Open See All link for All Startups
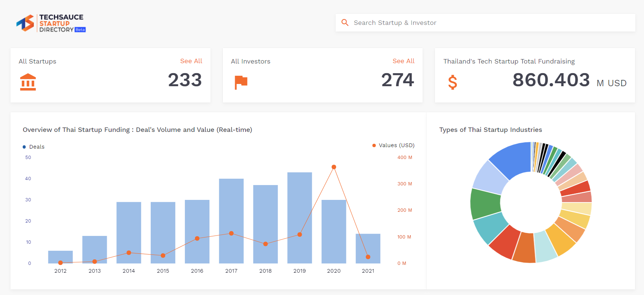Screen dimensions: 644x295 (x=191, y=61)
